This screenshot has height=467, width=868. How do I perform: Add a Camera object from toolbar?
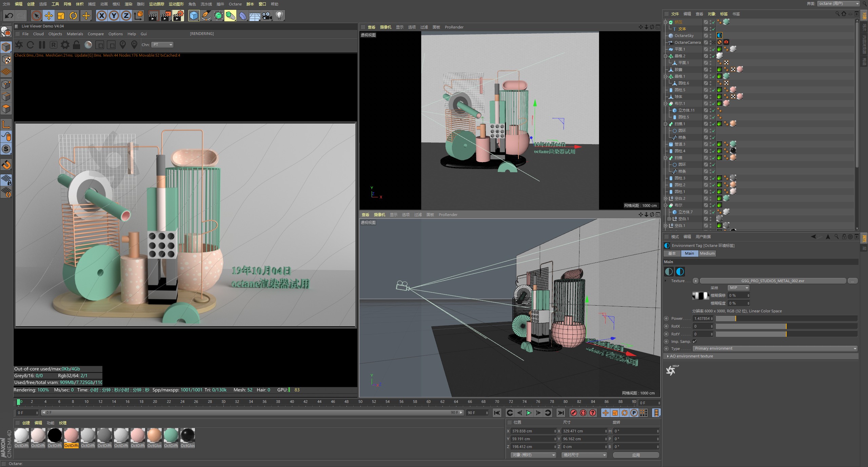pos(267,16)
